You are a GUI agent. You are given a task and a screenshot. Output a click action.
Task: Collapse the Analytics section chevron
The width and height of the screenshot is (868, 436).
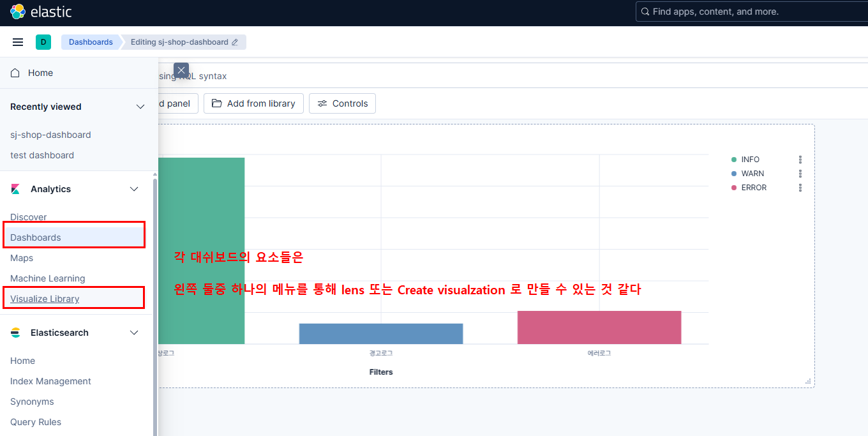point(134,189)
